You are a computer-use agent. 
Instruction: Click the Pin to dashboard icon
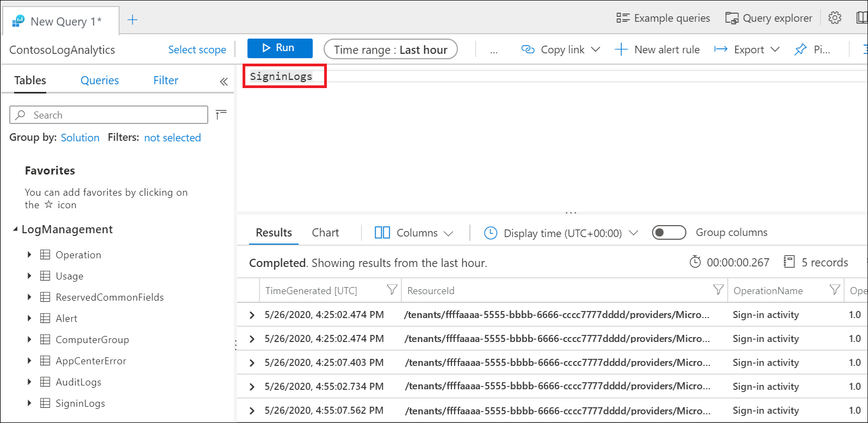pyautogui.click(x=800, y=49)
